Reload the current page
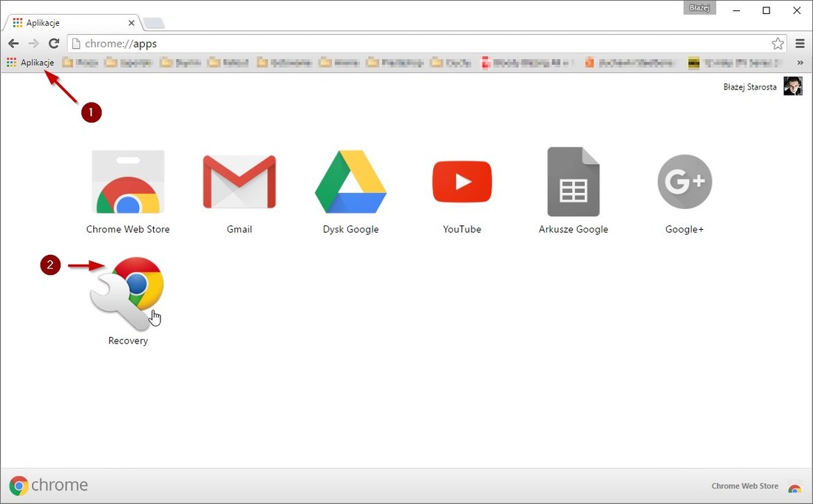Viewport: 813px width, 504px height. tap(54, 44)
